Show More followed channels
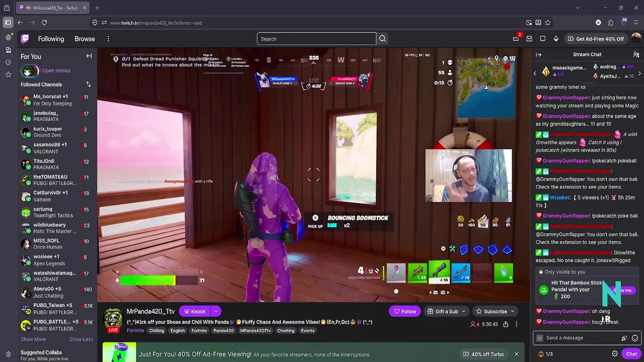 [x=33, y=339]
